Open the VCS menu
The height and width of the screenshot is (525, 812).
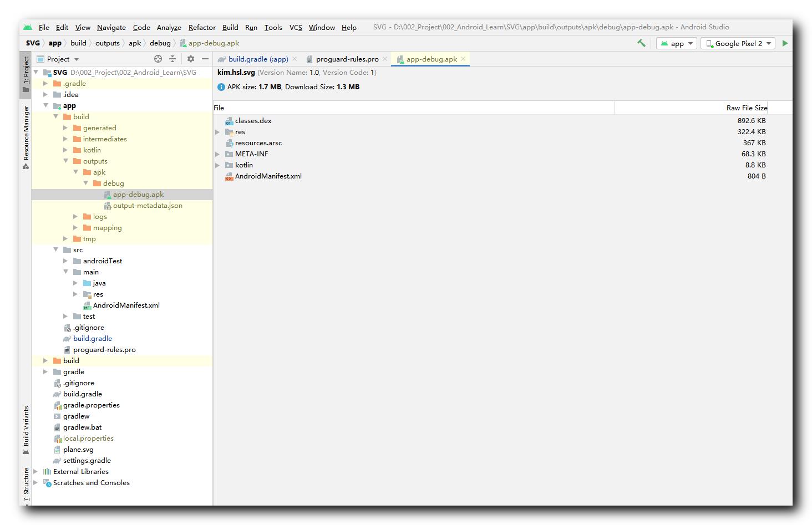pos(296,27)
